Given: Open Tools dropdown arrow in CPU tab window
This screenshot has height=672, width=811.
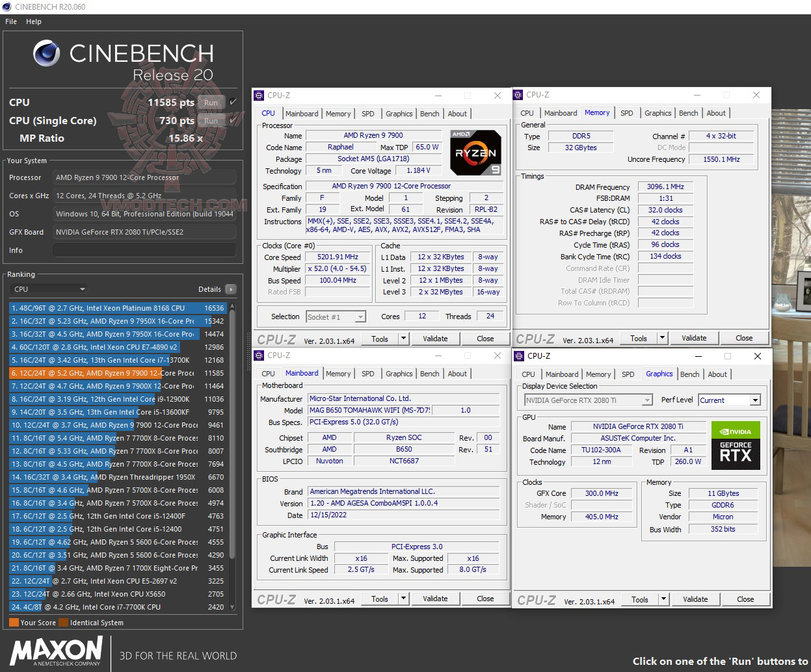Looking at the screenshot, I should (x=403, y=339).
